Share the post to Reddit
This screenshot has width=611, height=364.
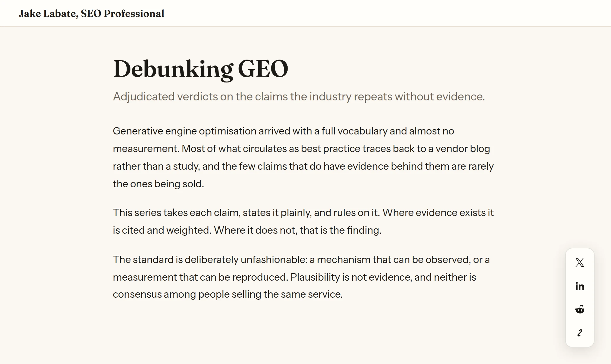(580, 309)
